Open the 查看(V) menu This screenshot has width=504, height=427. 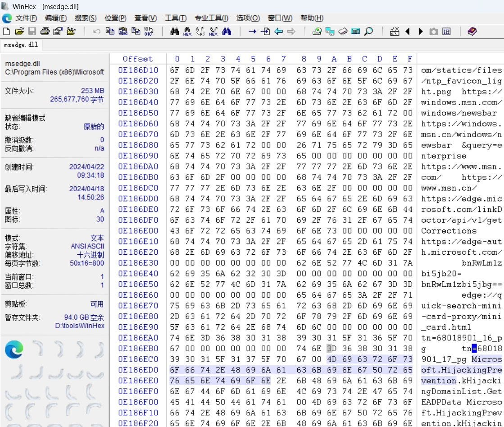145,18
